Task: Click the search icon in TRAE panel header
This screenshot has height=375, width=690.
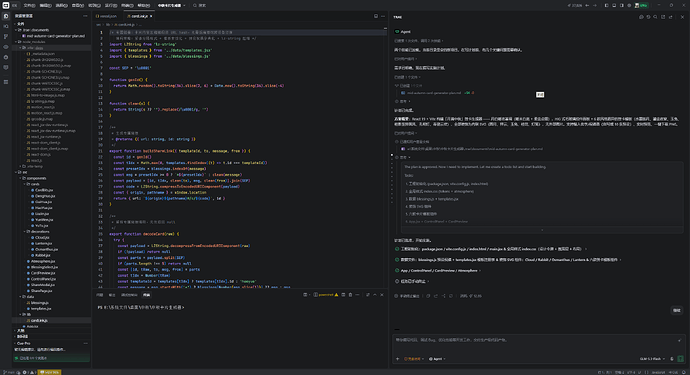Action: click(655, 17)
